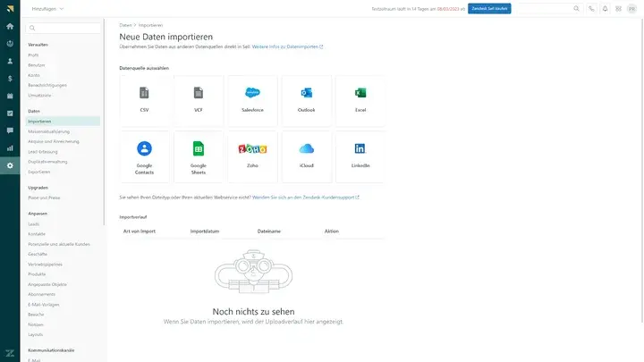Open Abonnements settings item
The height and width of the screenshot is (362, 644).
pyautogui.click(x=41, y=294)
